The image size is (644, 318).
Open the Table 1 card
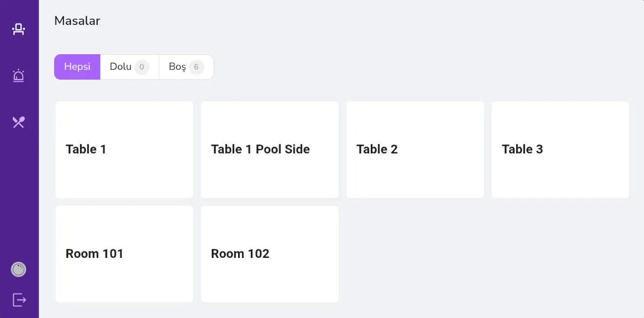(x=124, y=149)
